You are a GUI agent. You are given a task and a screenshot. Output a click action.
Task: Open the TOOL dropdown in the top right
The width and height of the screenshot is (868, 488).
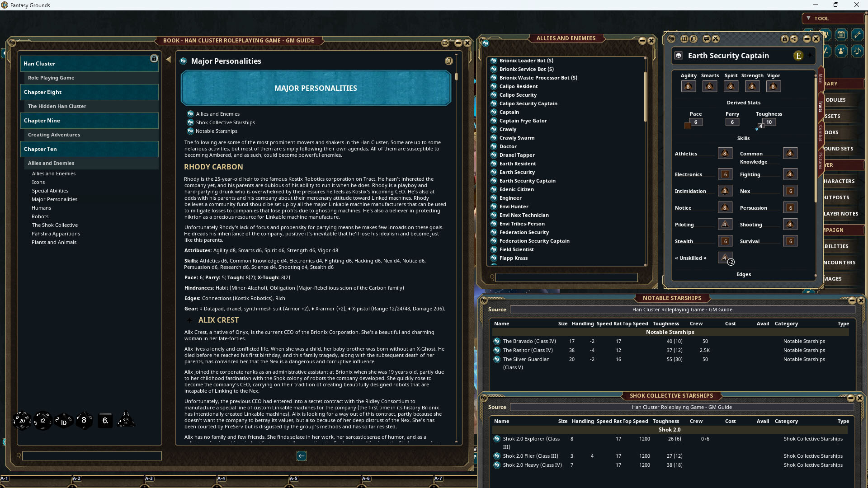tap(832, 18)
